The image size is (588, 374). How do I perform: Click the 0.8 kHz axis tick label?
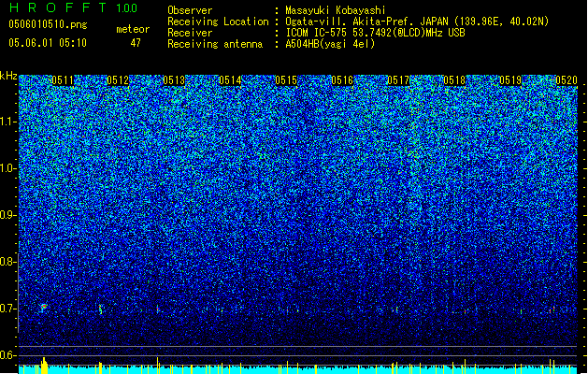pos(8,262)
